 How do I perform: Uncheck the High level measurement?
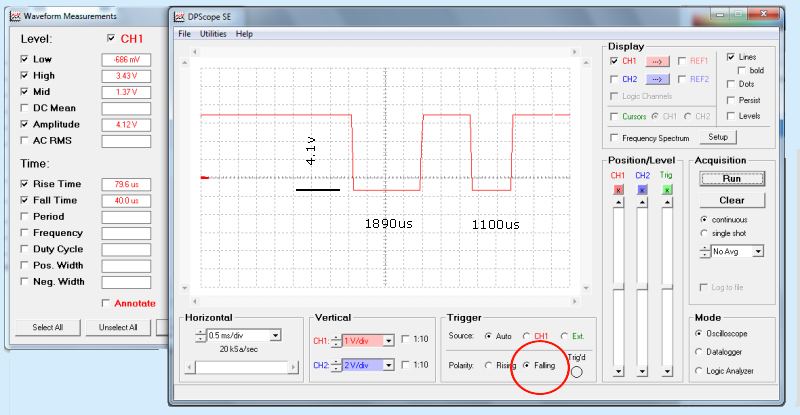click(24, 75)
